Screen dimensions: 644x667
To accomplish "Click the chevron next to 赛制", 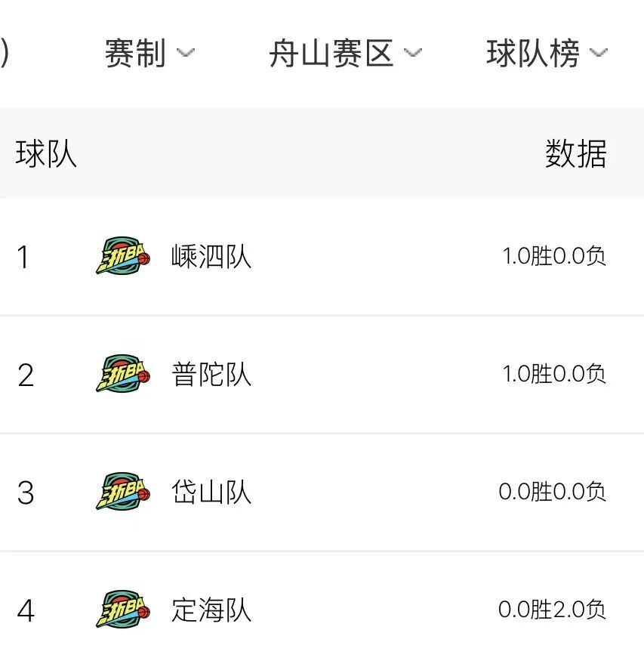I will pos(185,53).
